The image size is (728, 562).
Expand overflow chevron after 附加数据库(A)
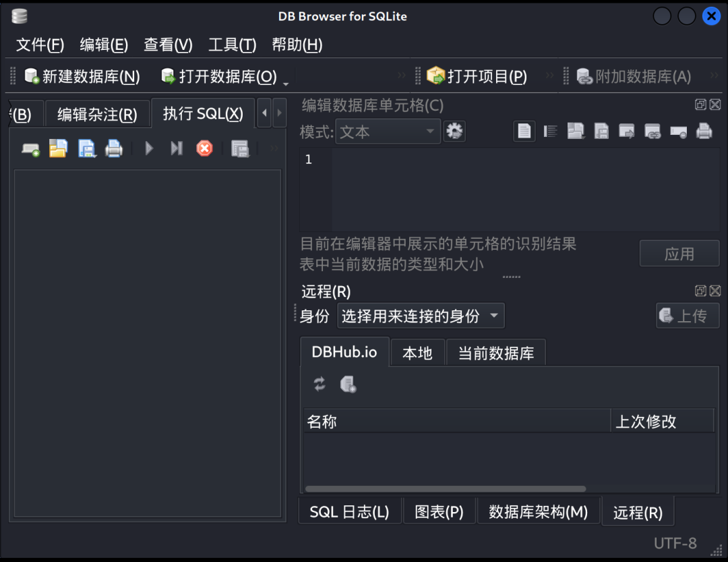(x=714, y=76)
